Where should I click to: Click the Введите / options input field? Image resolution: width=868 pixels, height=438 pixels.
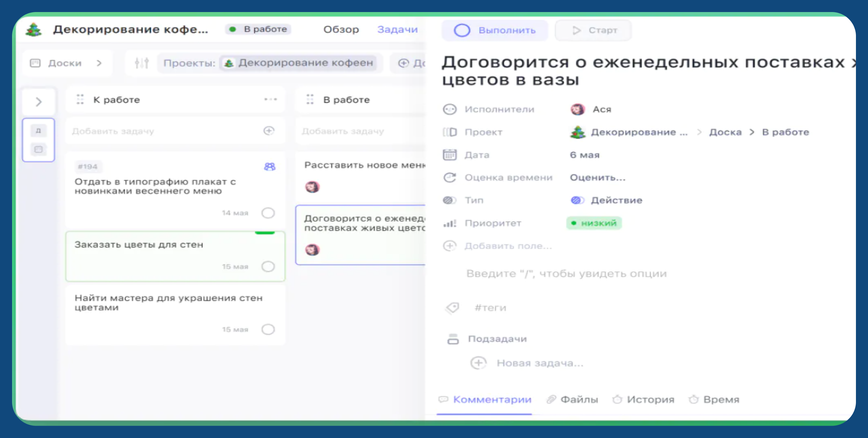[566, 273]
